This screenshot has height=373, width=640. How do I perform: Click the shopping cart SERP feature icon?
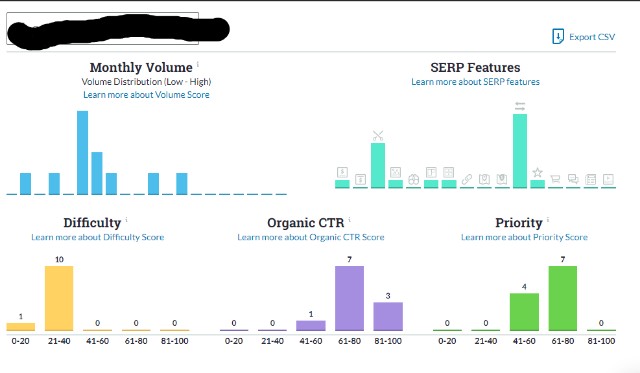coord(555,179)
